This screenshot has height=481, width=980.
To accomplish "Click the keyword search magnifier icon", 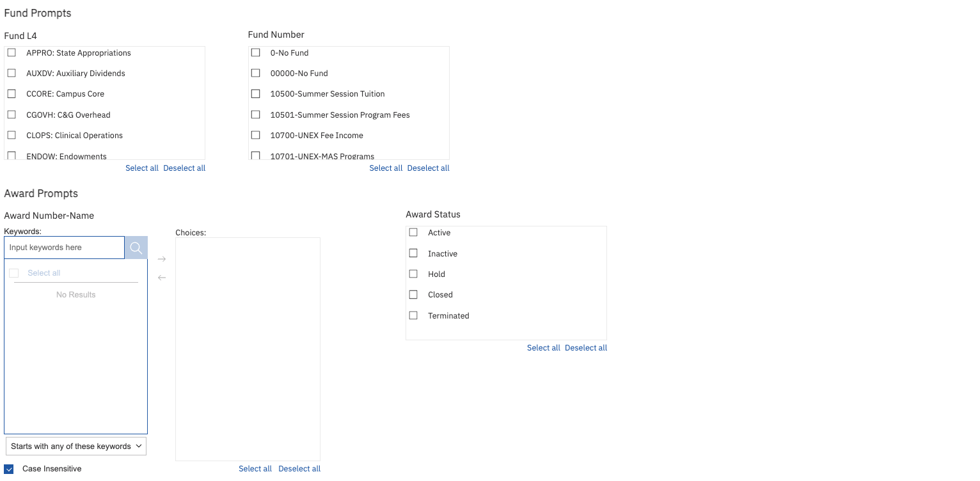I will (x=136, y=247).
